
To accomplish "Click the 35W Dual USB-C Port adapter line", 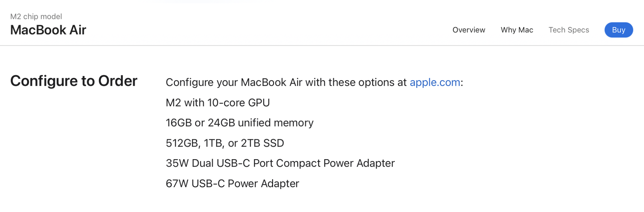I will pyautogui.click(x=280, y=163).
